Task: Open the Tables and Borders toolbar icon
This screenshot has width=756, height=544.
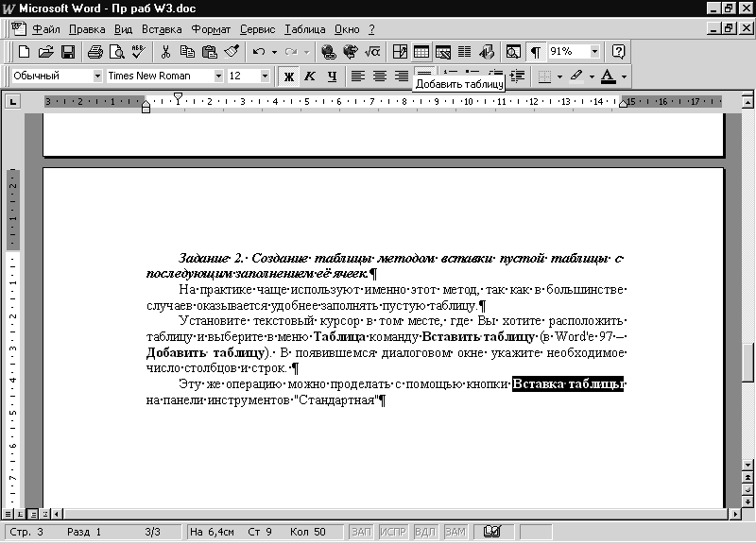Action: coord(400,51)
